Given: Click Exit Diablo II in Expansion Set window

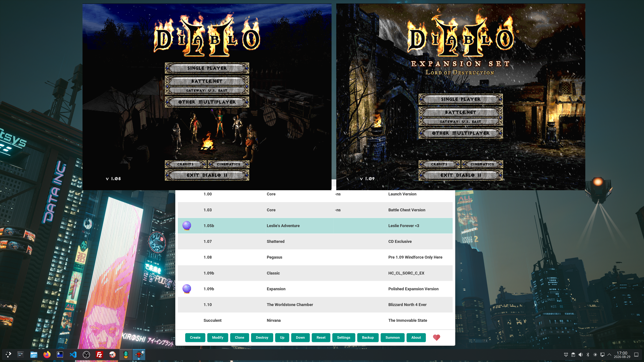Looking at the screenshot, I should pos(461,175).
